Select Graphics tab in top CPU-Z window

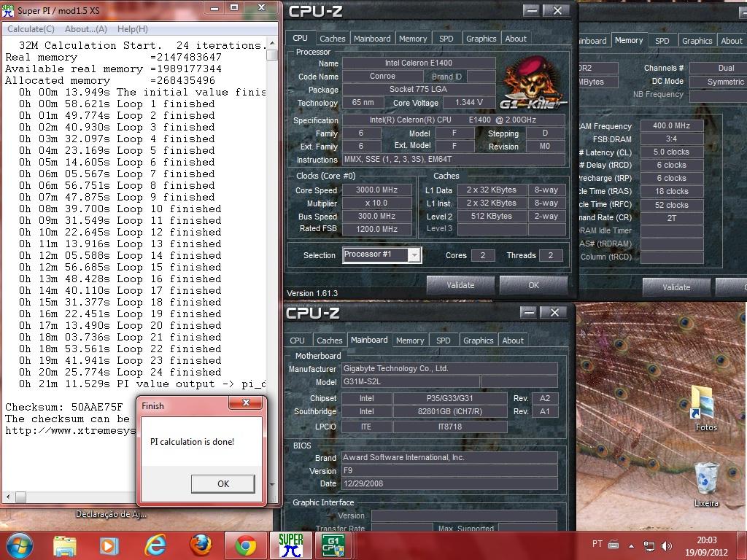pos(481,39)
